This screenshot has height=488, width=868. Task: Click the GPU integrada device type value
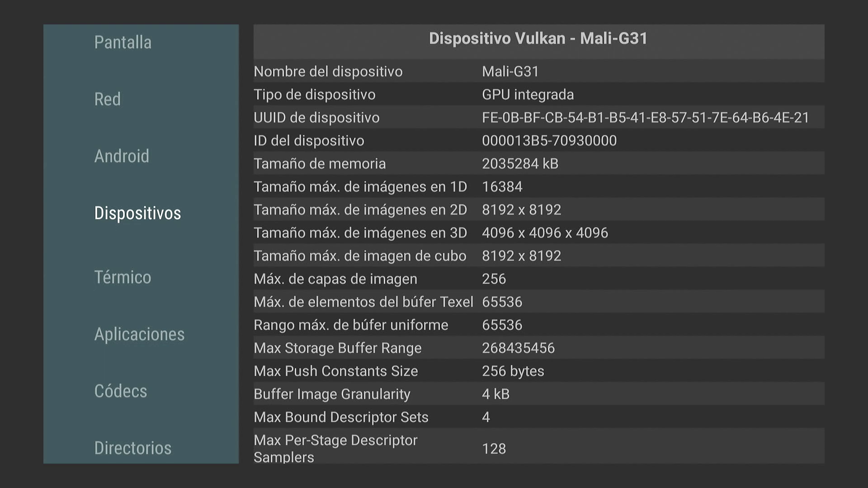pos(528,94)
